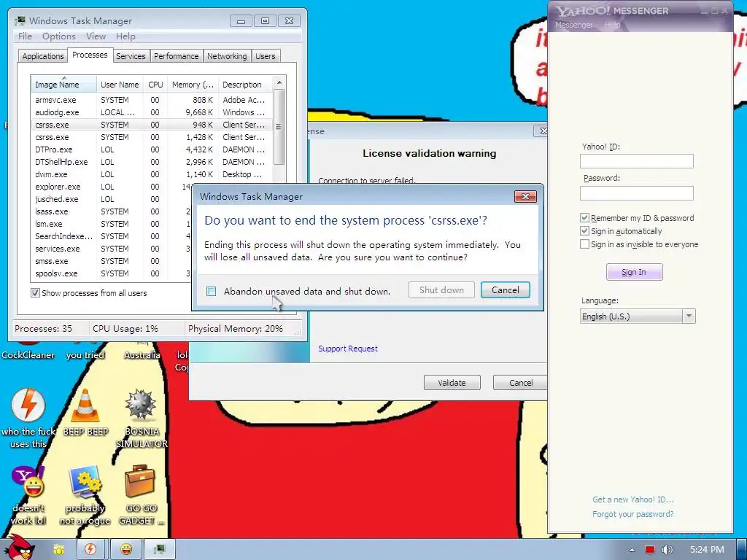747x560 pixels.
Task: Click the Yahoo smiley taskbar button
Action: point(126,549)
